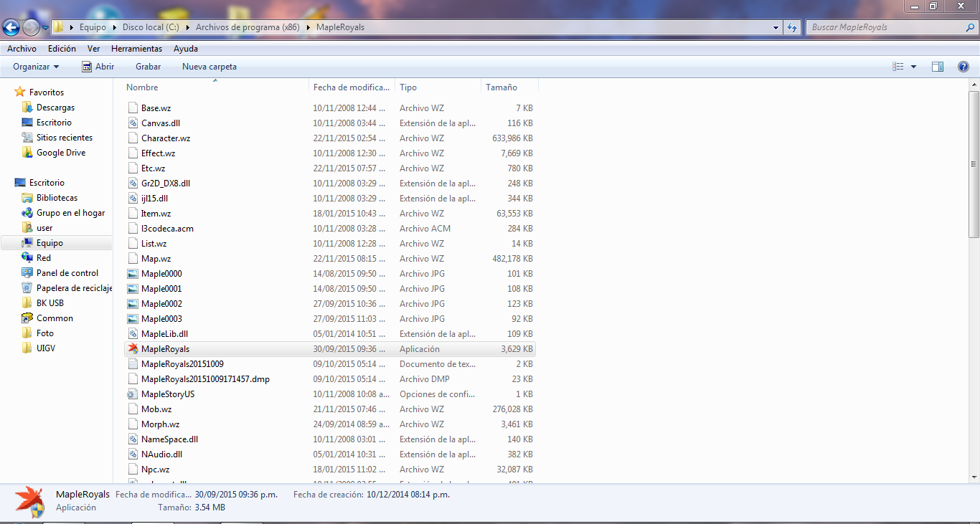
Task: Click the search magnifier icon
Action: [x=969, y=27]
